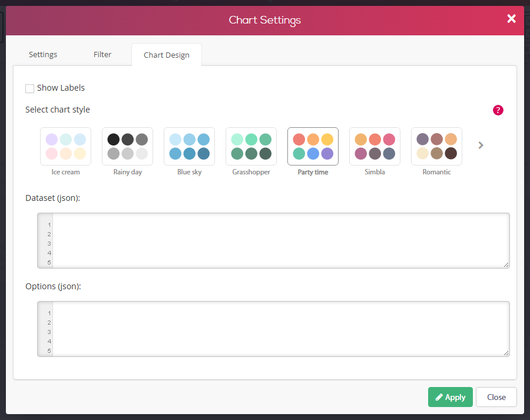Screen dimensions: 530x420
Task: Choose the Ice cream chart style
Action: click(65, 147)
